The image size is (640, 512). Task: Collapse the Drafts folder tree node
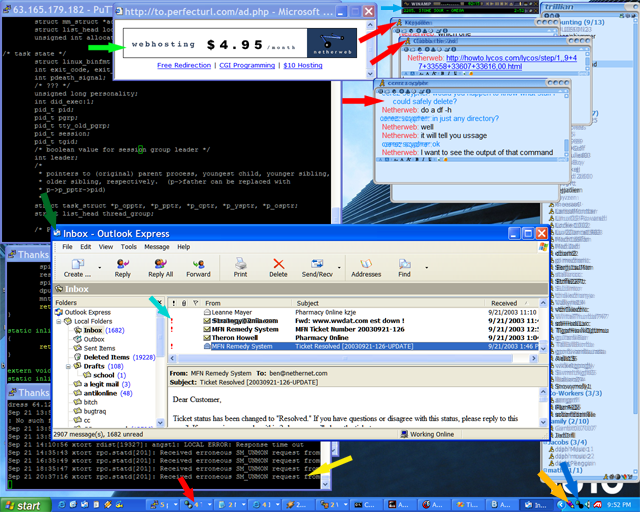68,366
